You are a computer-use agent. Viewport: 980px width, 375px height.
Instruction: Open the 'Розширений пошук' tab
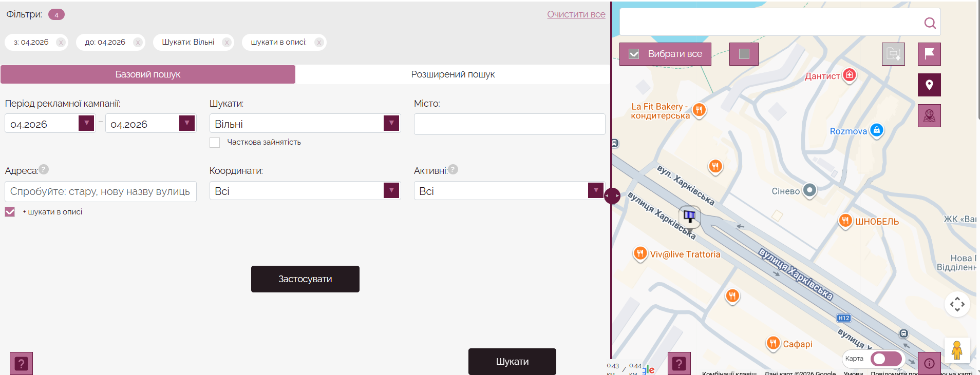click(453, 74)
